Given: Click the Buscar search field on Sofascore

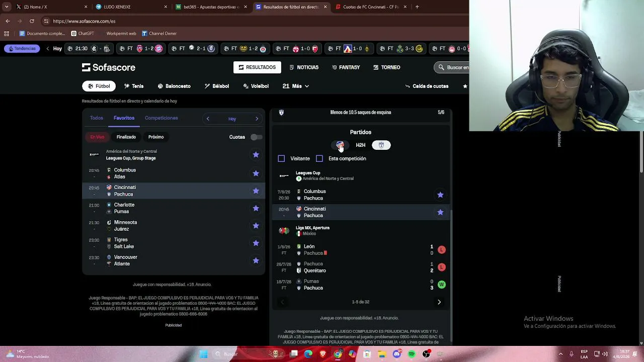Looking at the screenshot, I should 451,67.
